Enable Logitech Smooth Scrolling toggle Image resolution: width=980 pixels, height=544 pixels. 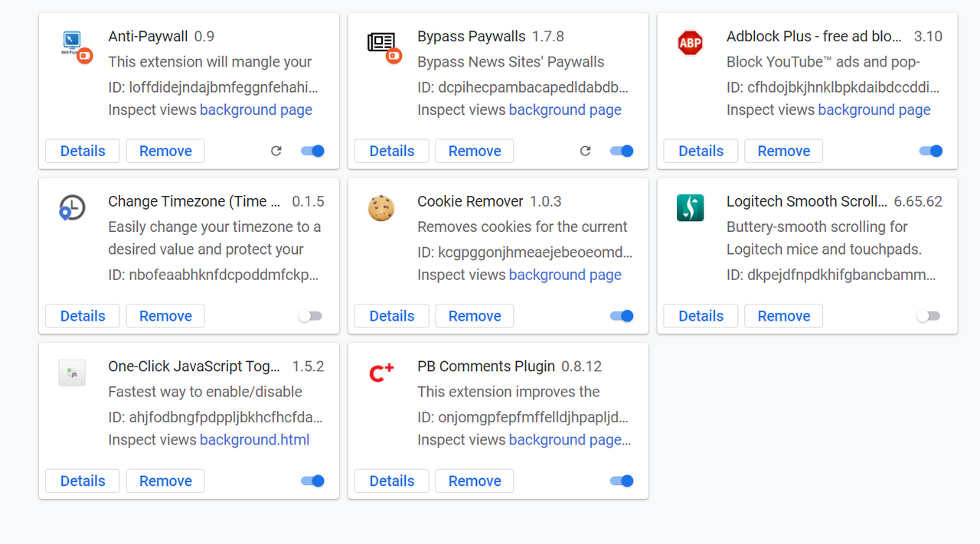pos(929,316)
